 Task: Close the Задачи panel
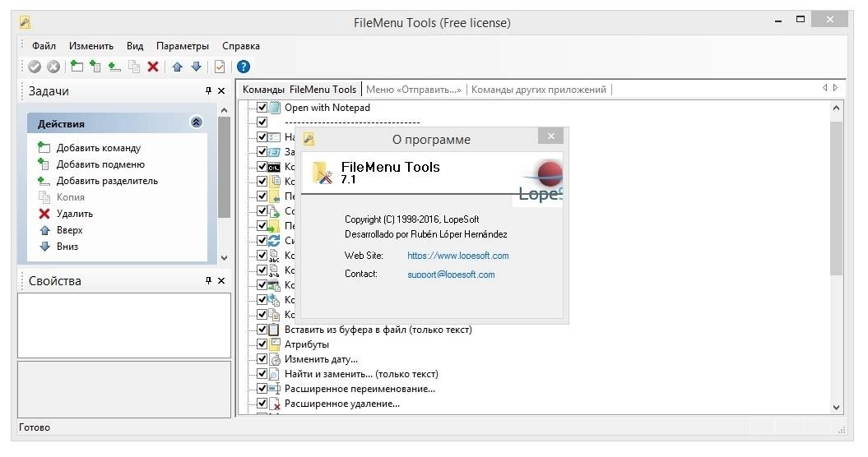coord(220,90)
